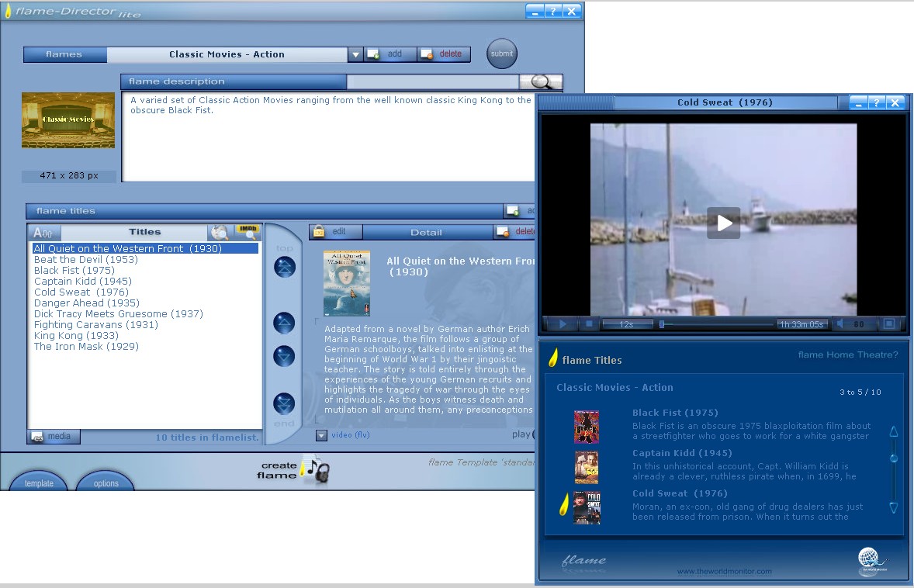Click the IMDb search icon
Viewport: 914px width, 588px height.
click(x=248, y=232)
